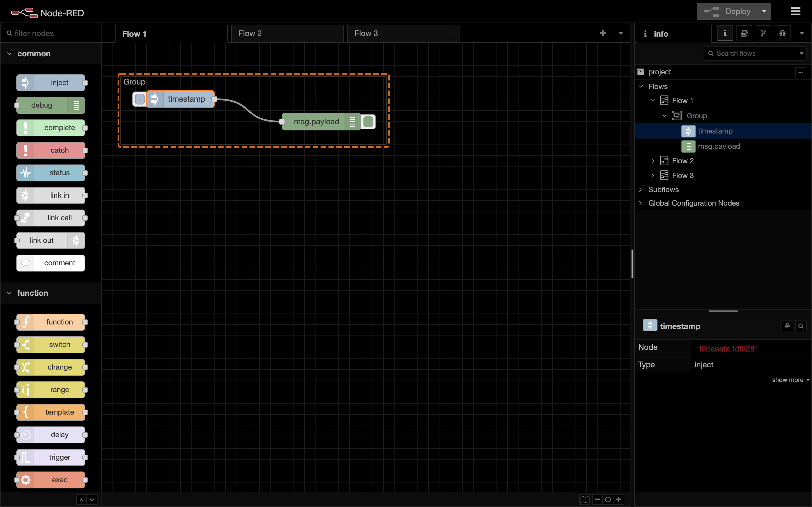Zoom in the canvas with plus icon

coord(619,499)
